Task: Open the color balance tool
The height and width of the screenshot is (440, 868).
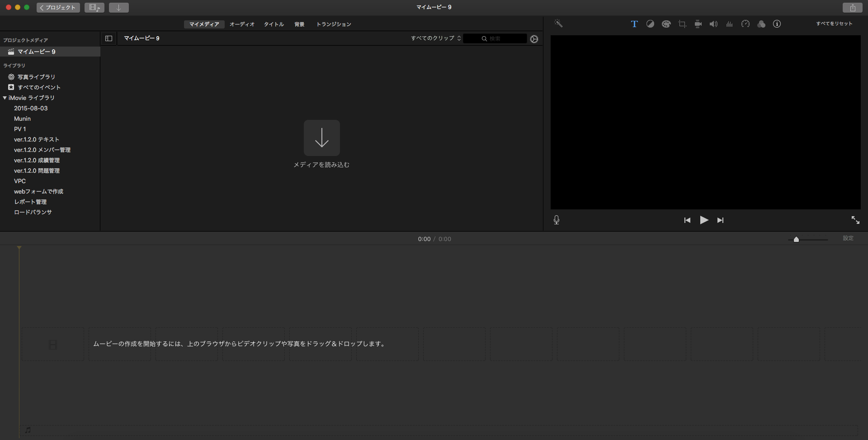Action: tap(650, 24)
